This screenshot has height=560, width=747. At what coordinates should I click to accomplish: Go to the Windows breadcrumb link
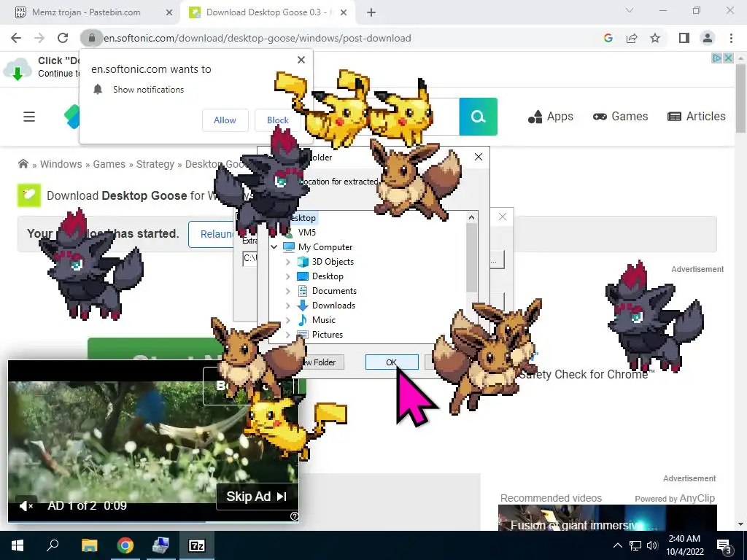pyautogui.click(x=61, y=164)
